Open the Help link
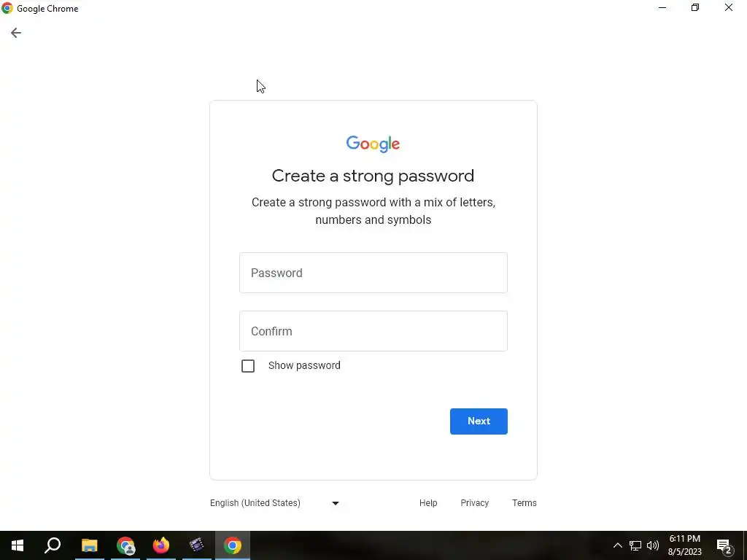747x560 pixels. pyautogui.click(x=427, y=503)
